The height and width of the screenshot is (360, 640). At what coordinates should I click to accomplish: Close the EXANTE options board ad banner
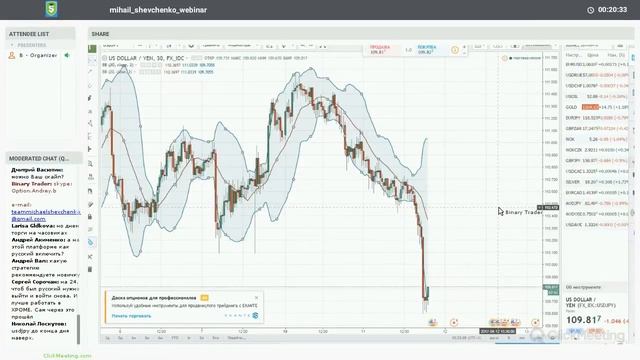pyautogui.click(x=256, y=298)
